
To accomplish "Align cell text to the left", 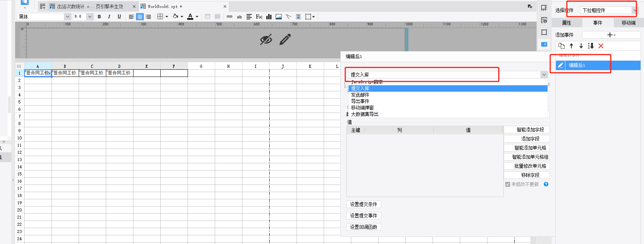I will (x=132, y=17).
